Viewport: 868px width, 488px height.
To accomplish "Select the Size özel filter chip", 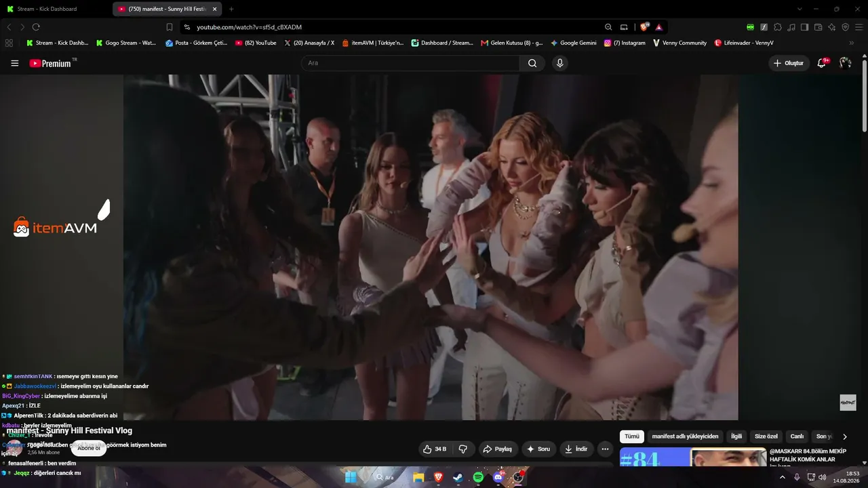I will coord(766,436).
